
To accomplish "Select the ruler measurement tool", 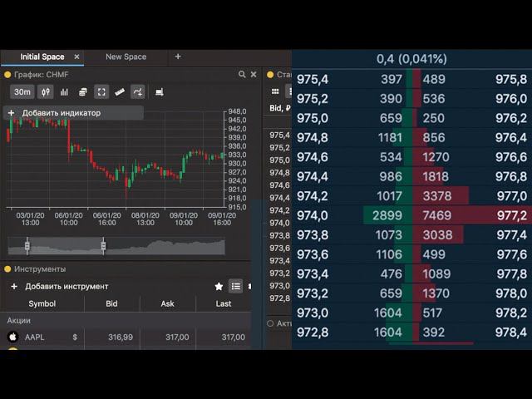I will [120, 92].
